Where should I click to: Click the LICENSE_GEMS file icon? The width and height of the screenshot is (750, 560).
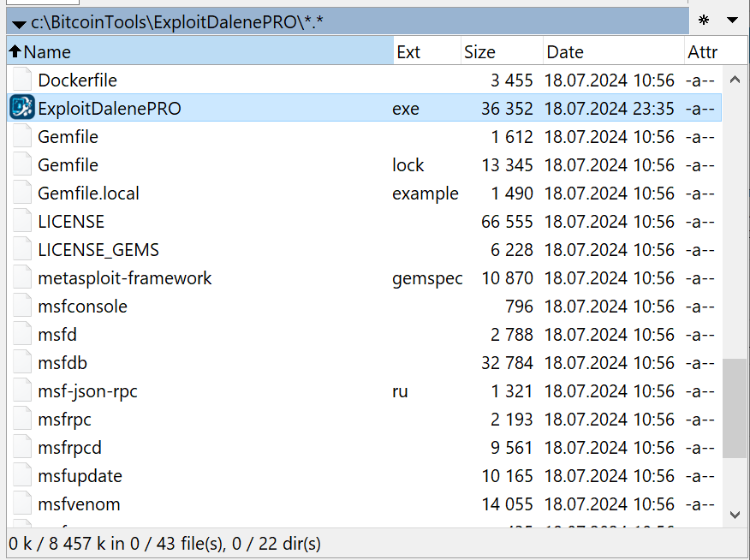[22, 249]
